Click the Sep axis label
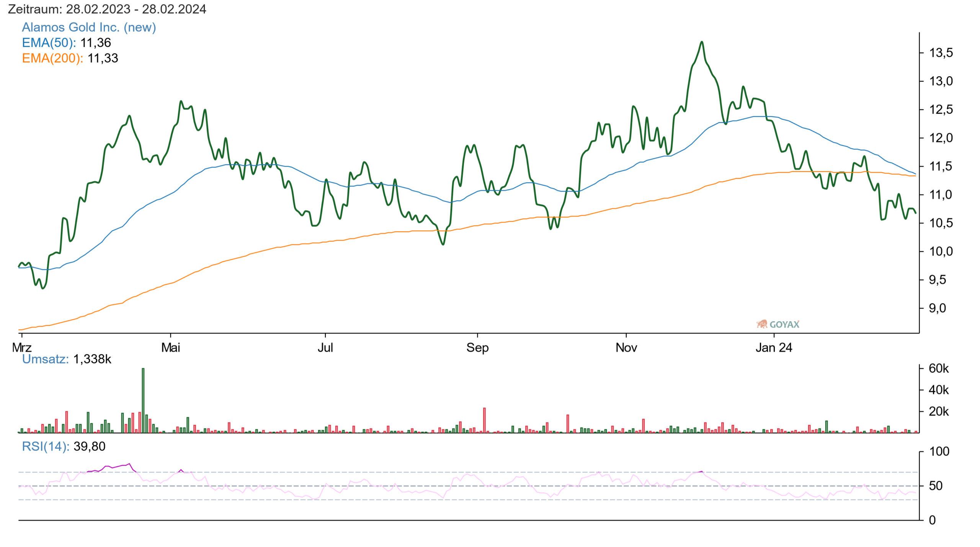The height and width of the screenshot is (547, 980). tap(477, 348)
